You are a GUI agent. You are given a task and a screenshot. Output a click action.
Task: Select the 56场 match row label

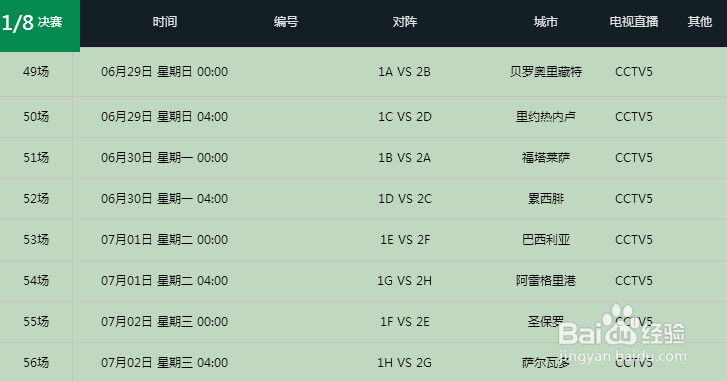(x=36, y=362)
